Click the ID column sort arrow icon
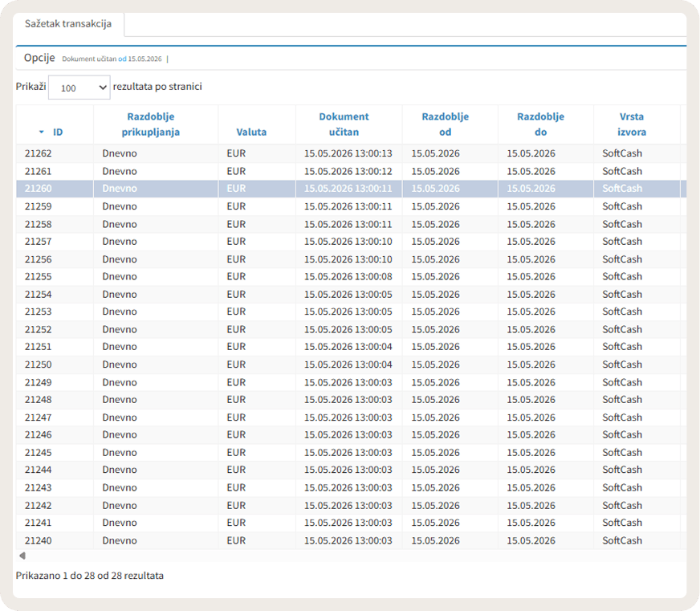Viewport: 700px width, 611px height. click(42, 132)
